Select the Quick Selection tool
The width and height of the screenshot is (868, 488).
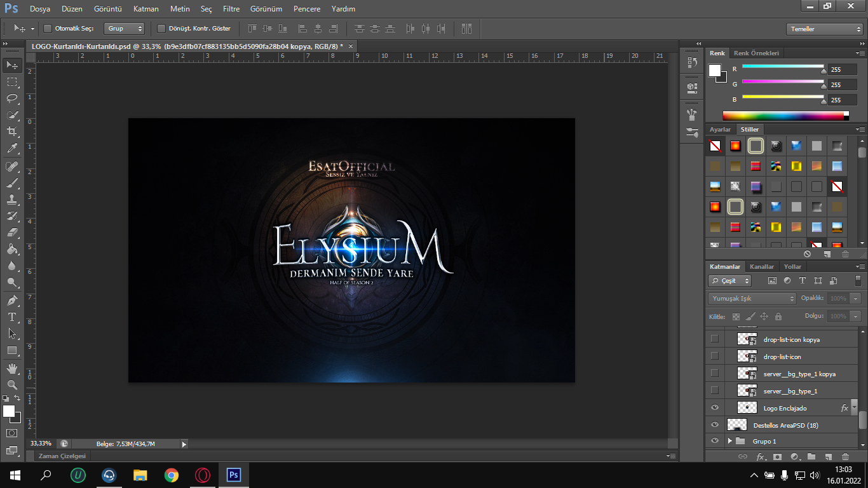click(12, 115)
